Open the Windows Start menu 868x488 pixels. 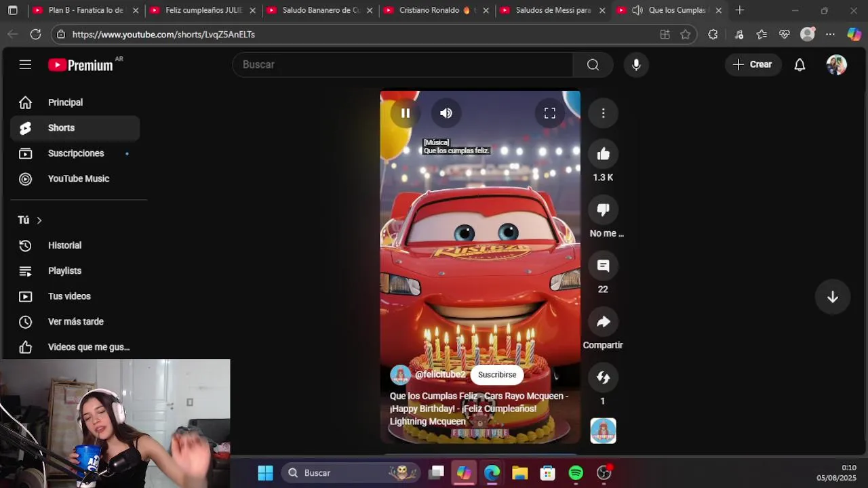265,473
